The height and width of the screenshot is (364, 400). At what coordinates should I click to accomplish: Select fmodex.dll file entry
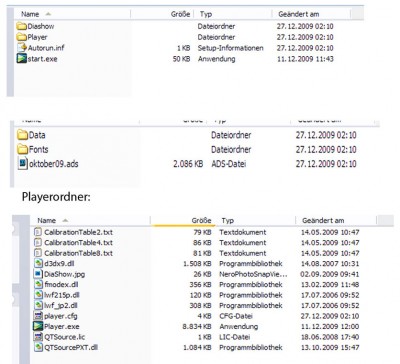61,284
